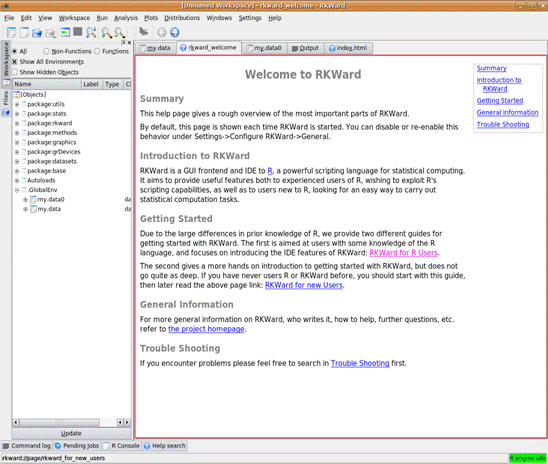This screenshot has width=548, height=464.
Task: Expand the package:methods node
Action: (x=17, y=133)
